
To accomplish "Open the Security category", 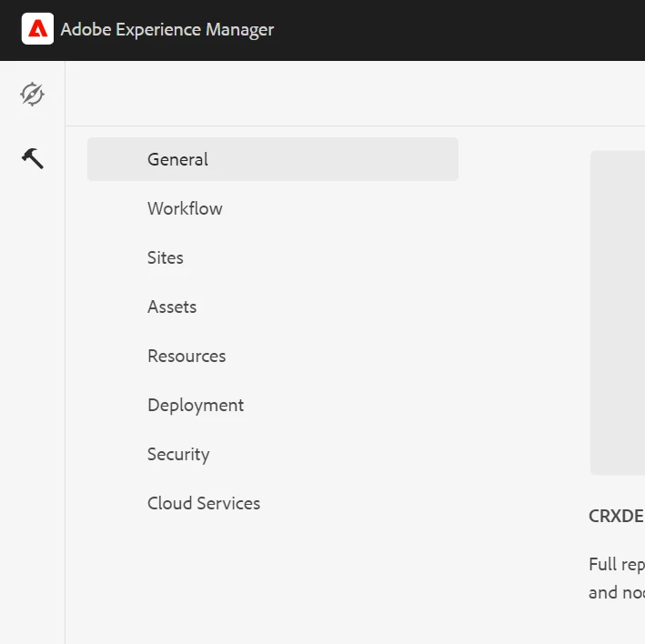I will (x=178, y=454).
